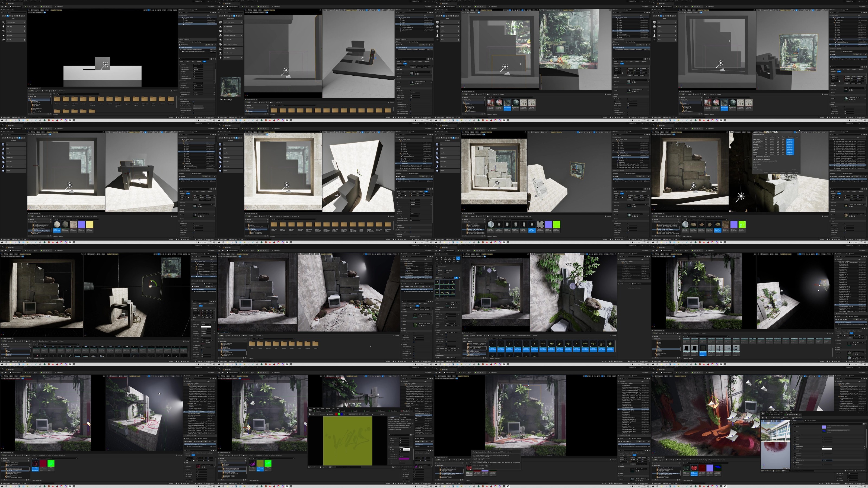Image resolution: width=868 pixels, height=488 pixels.
Task: Toggle Lock to Hmd checkbox in Scene_cam details
Action: pos(194,113)
